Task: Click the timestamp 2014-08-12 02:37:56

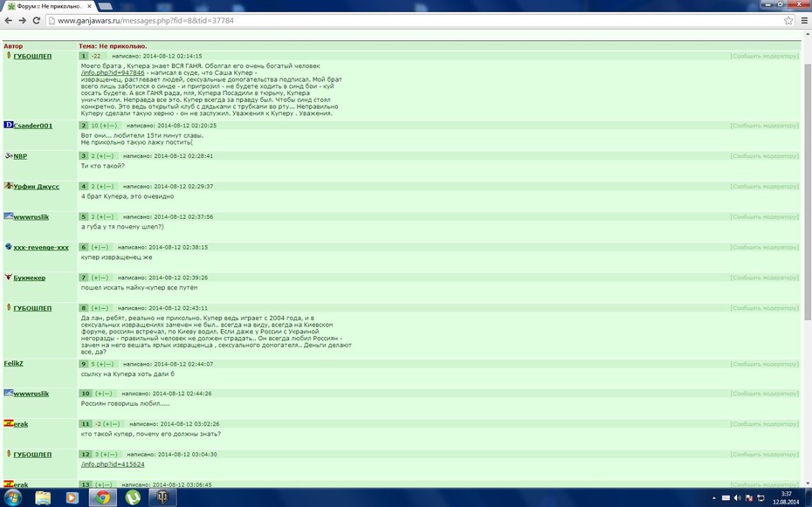Action: click(183, 216)
